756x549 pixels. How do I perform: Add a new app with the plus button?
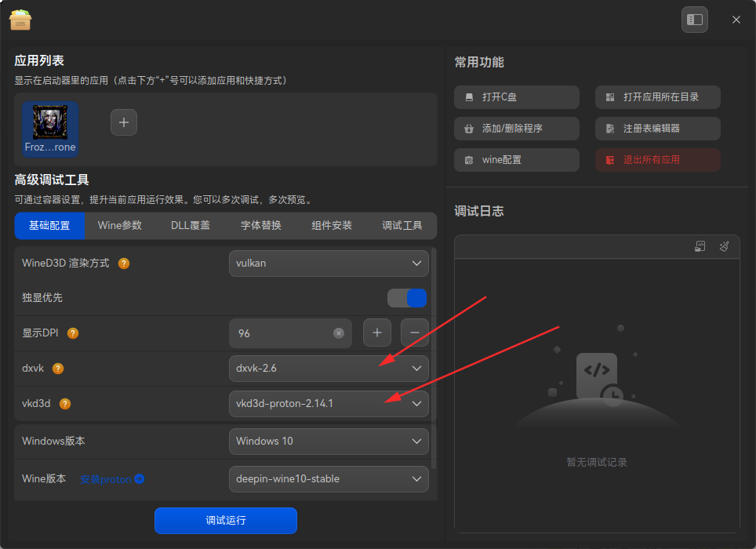click(x=124, y=122)
